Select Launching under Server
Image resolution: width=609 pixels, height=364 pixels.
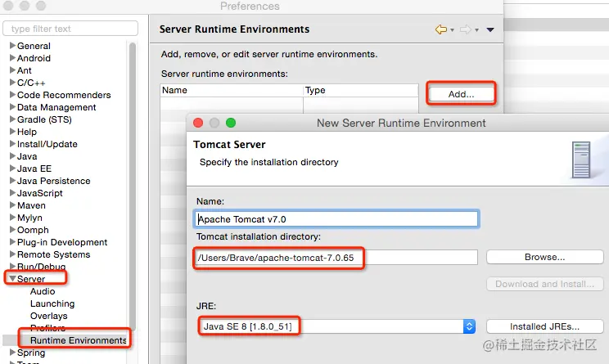tap(52, 303)
